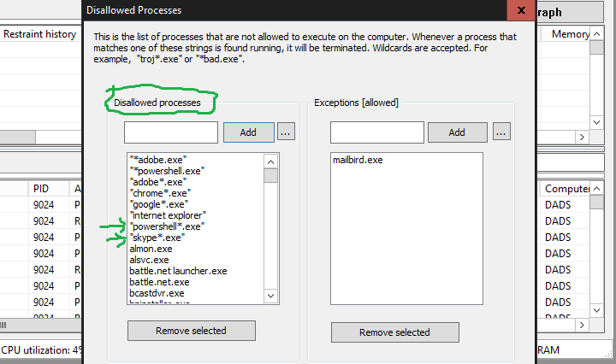Click the Restraint history column header
The height and width of the screenshot is (364, 616).
coord(39,35)
